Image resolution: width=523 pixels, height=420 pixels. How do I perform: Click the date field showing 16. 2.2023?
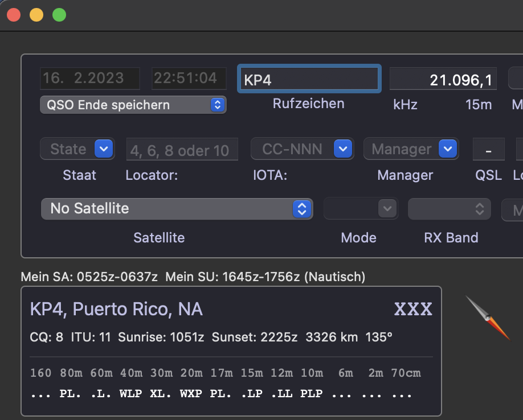point(89,79)
